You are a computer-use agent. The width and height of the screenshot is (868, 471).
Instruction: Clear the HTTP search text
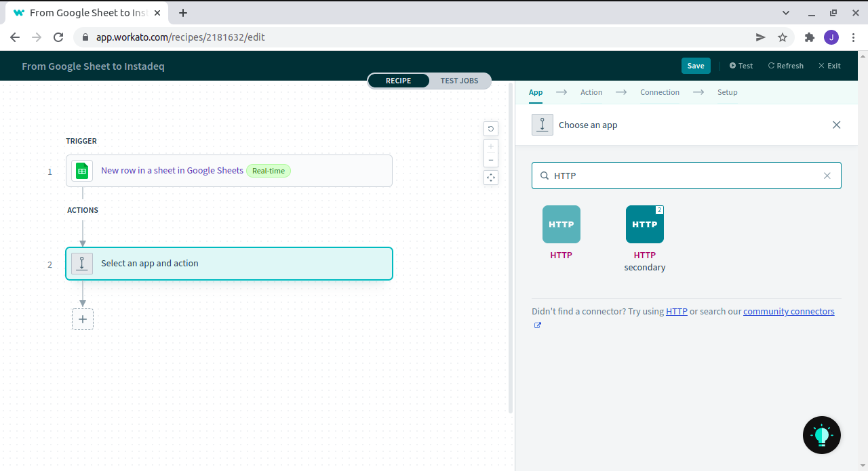[827, 176]
